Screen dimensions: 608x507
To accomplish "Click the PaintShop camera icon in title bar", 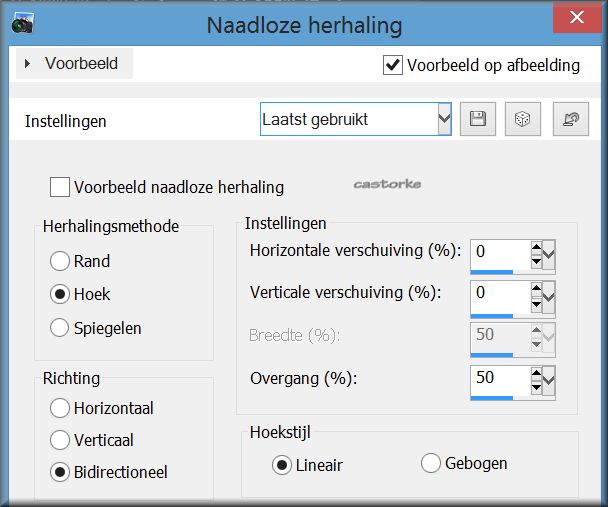I will click(x=22, y=23).
